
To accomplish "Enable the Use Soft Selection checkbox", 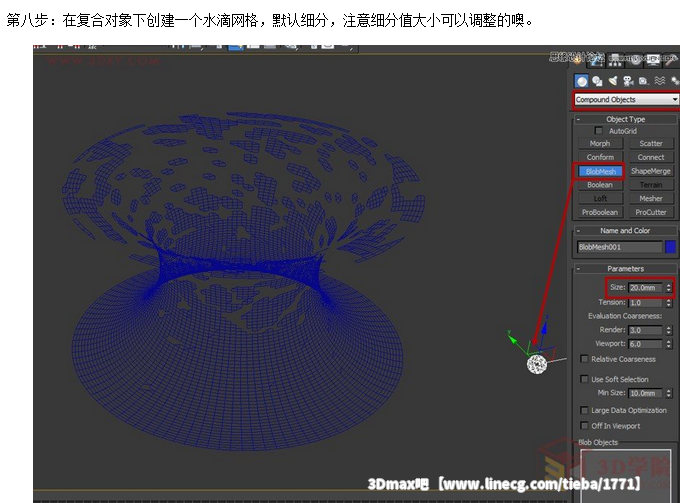I will [x=584, y=379].
